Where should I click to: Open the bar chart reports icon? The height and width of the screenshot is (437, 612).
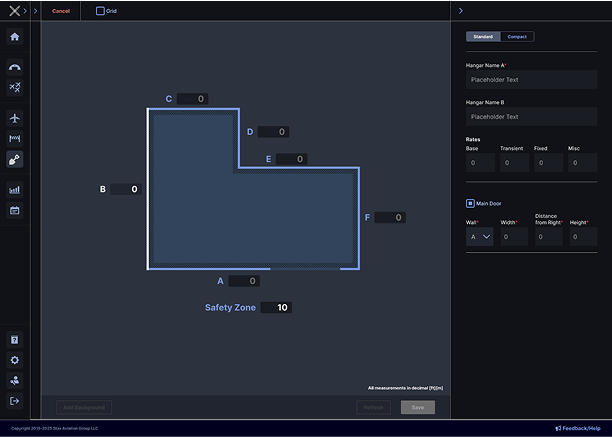point(14,189)
